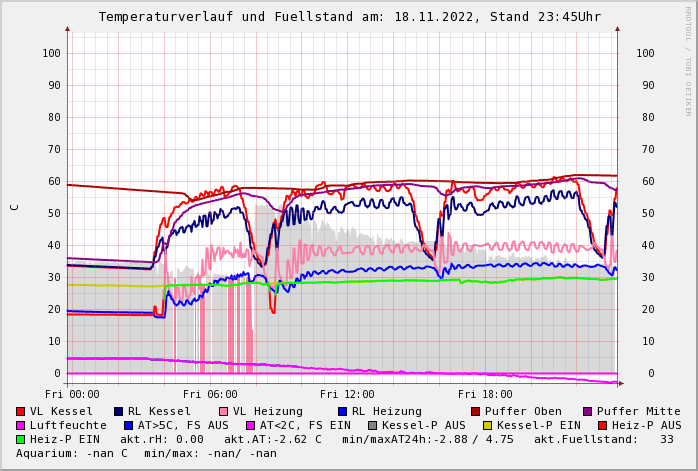This screenshot has height=471, width=698.
Task: Click the 'Fri 00:00' time axis label
Action: 72,394
